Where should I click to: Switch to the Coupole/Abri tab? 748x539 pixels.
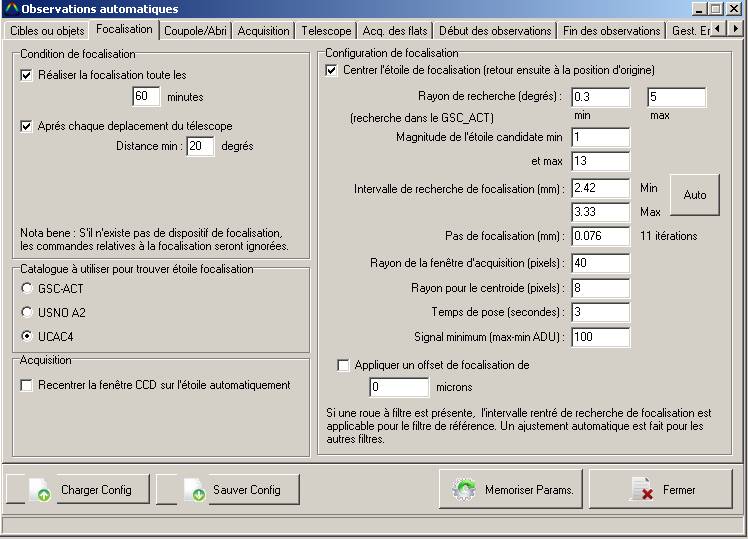click(x=195, y=31)
